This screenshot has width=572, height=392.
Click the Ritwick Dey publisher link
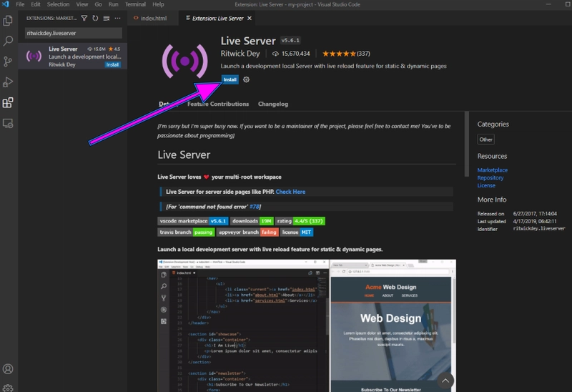click(x=240, y=54)
